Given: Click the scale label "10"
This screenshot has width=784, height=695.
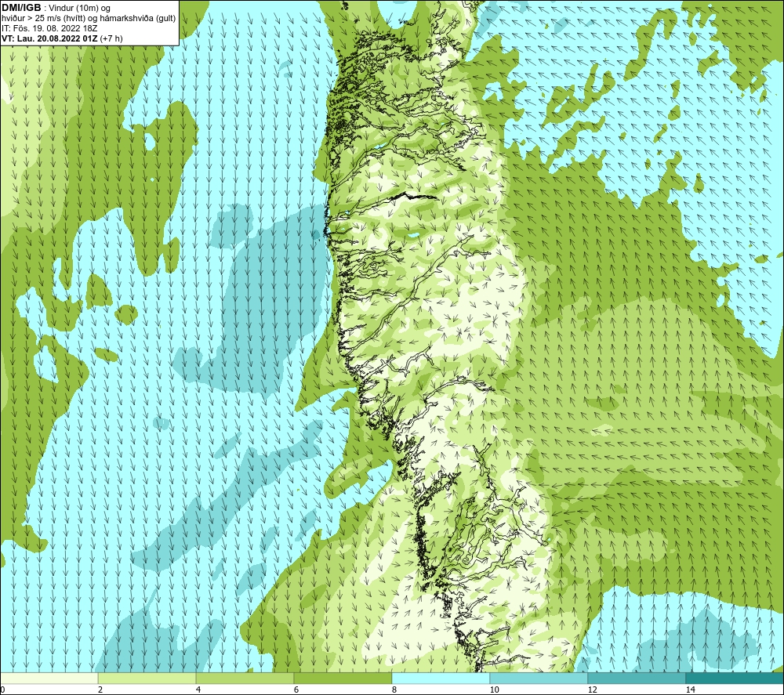Looking at the screenshot, I should [x=494, y=690].
